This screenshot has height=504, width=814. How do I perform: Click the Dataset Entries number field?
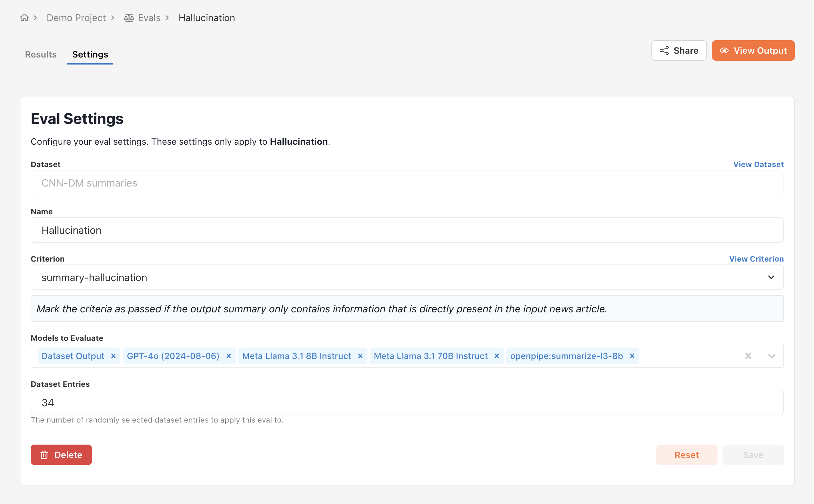[x=407, y=402]
